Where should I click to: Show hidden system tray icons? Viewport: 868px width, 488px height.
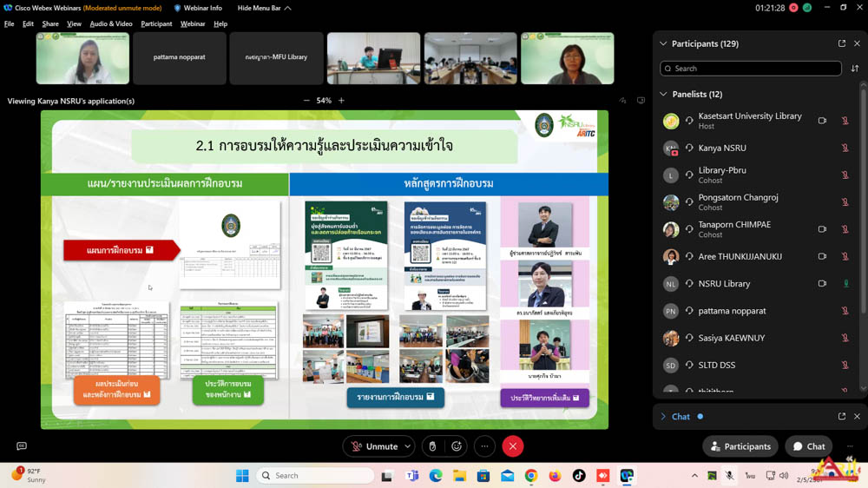(694, 475)
